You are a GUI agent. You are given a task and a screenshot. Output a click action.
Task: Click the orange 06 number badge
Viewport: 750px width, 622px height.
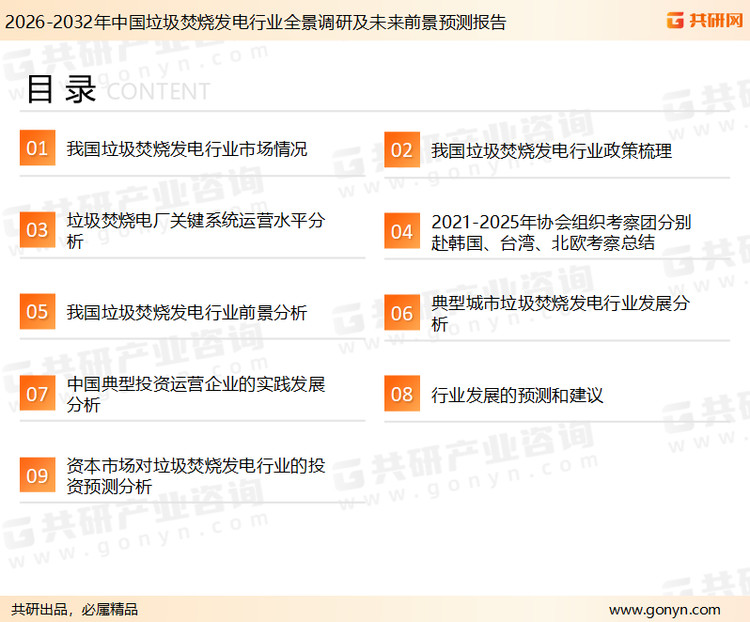tap(402, 313)
